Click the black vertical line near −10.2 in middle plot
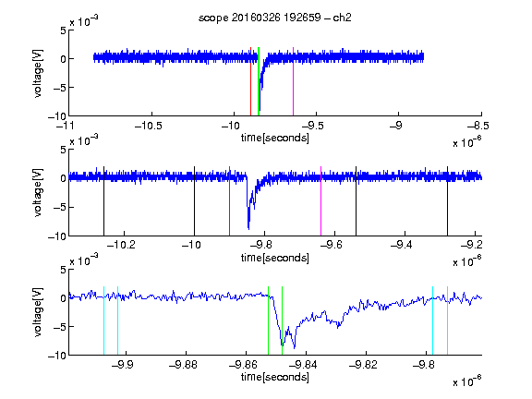This screenshot has width=532, height=399. pos(103,200)
